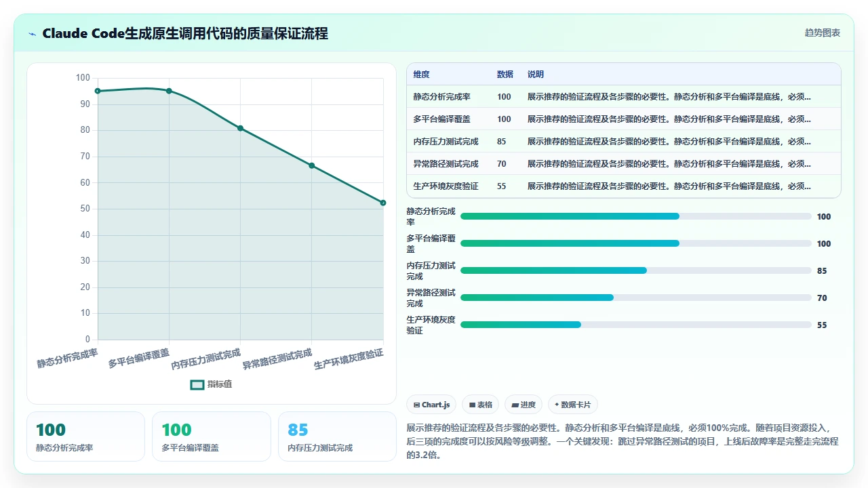This screenshot has height=488, width=868.
Task: Click the 进度 chip
Action: click(x=523, y=405)
